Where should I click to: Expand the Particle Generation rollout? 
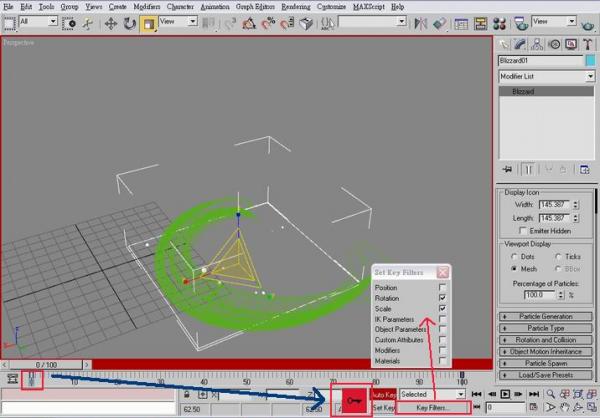coord(545,316)
